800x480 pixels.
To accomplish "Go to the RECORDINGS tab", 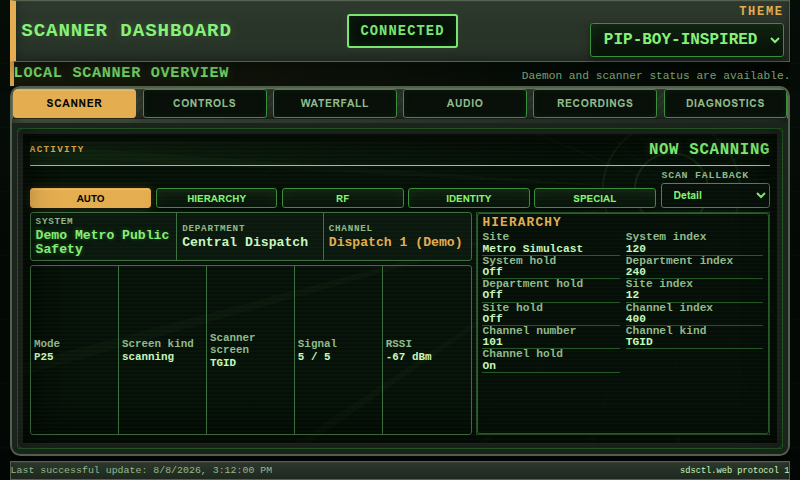I will (595, 103).
